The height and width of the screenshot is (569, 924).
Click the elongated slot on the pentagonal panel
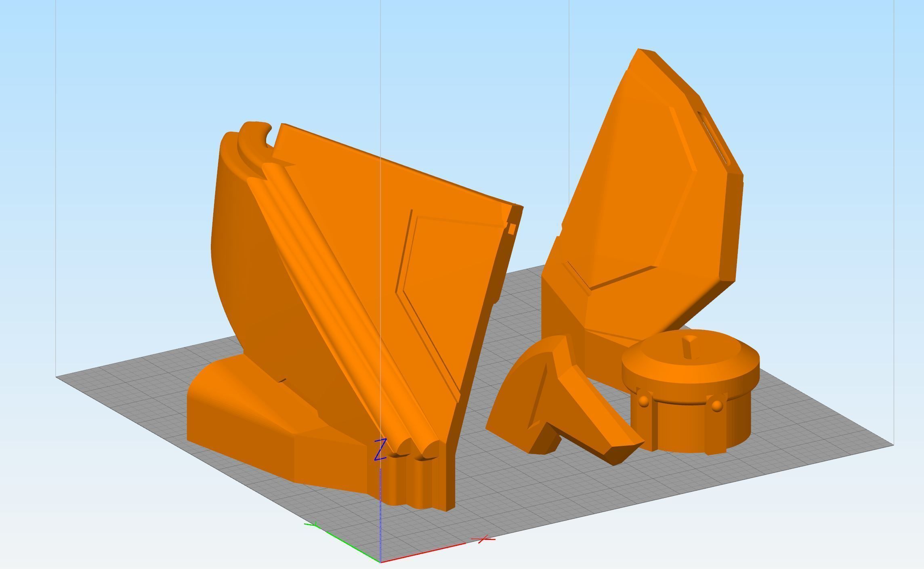[714, 139]
